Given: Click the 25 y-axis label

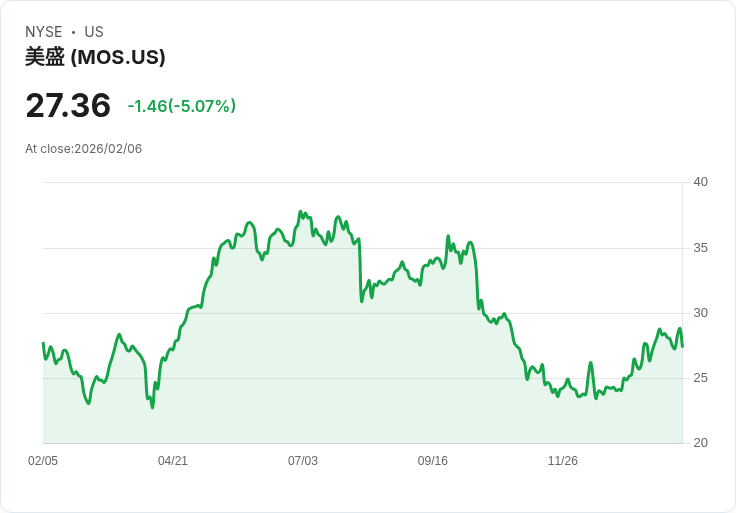Looking at the screenshot, I should [x=701, y=378].
